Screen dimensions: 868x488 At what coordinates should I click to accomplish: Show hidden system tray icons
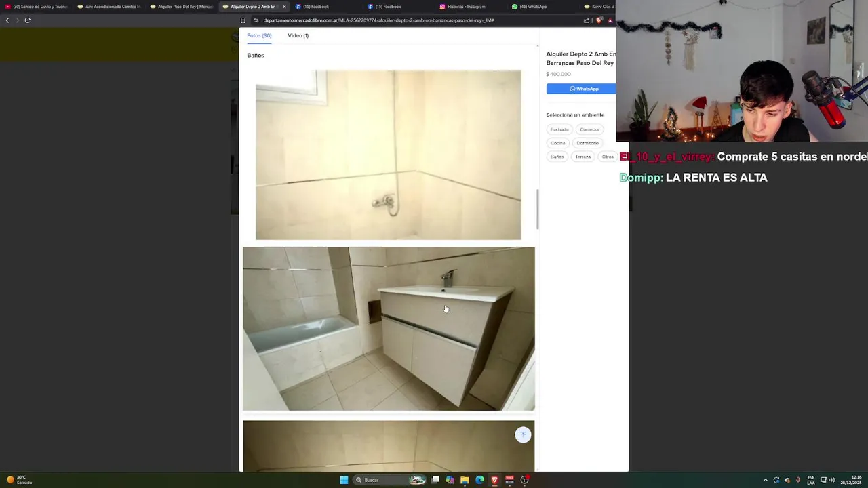coord(766,480)
